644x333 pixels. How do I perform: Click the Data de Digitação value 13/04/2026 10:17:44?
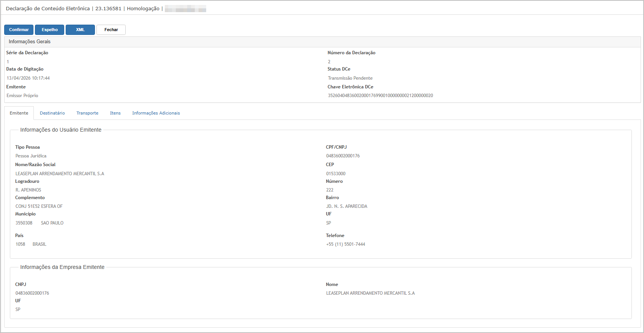click(x=28, y=78)
